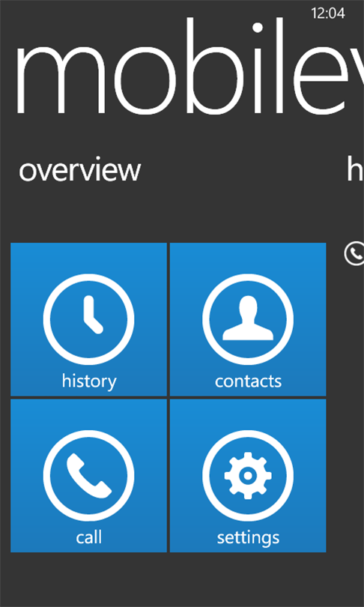The image size is (364, 607).
Task: Tap the phone icon in the next panel
Action: point(354,253)
